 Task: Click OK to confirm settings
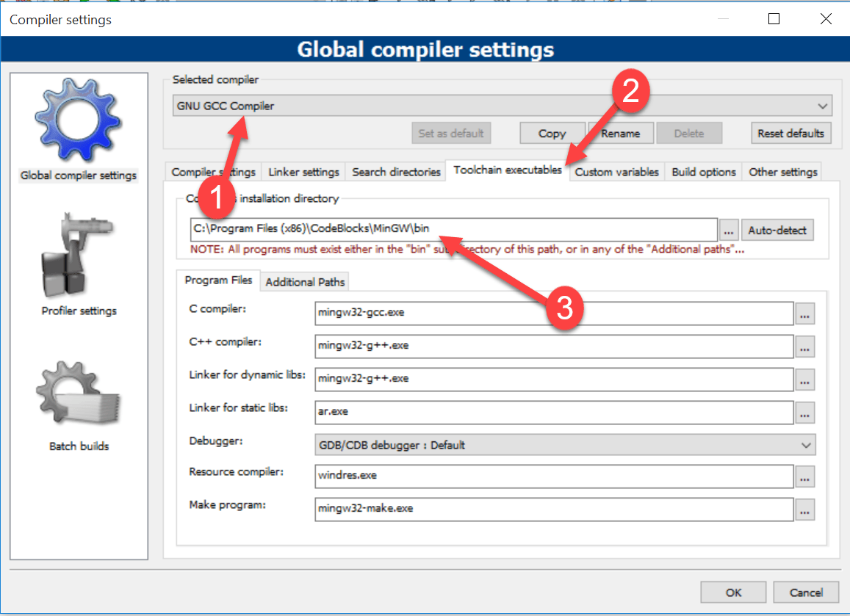[733, 593]
